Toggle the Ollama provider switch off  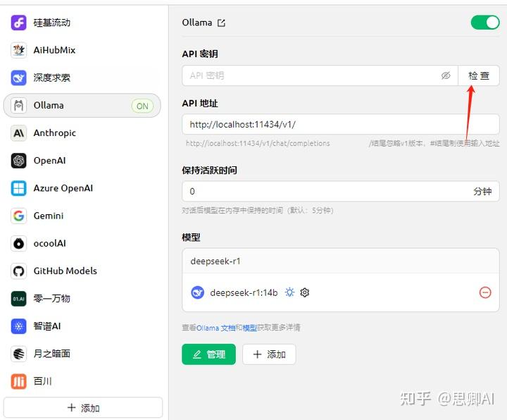[x=485, y=23]
